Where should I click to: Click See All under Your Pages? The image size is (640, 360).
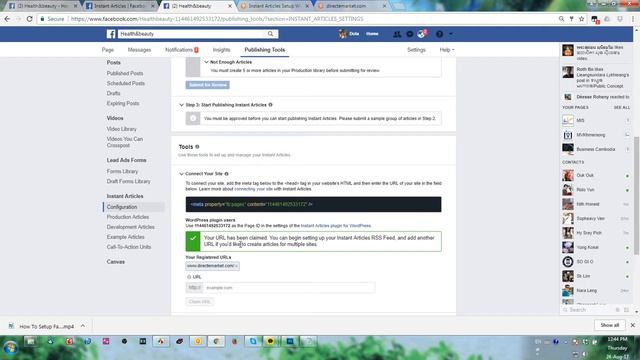click(x=622, y=107)
